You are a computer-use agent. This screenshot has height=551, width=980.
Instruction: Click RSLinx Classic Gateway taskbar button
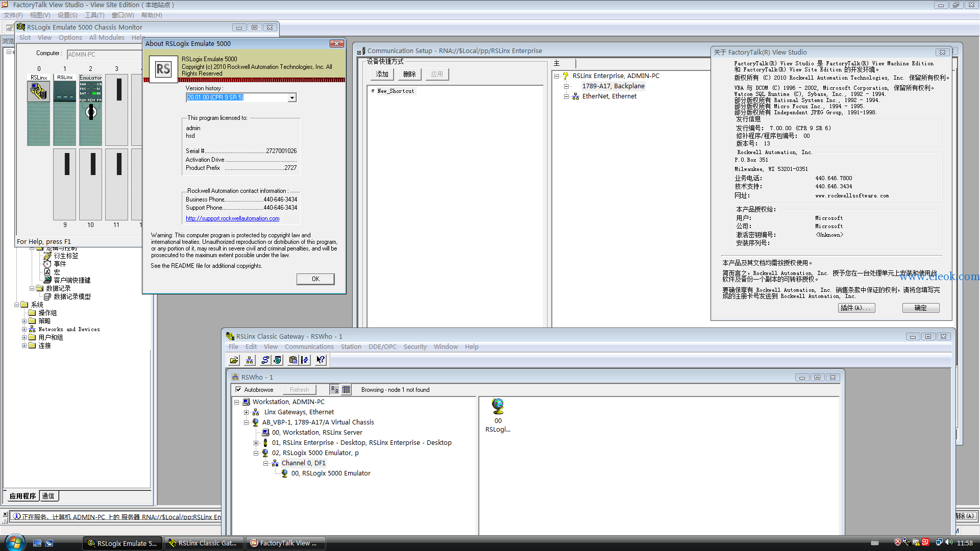point(204,543)
